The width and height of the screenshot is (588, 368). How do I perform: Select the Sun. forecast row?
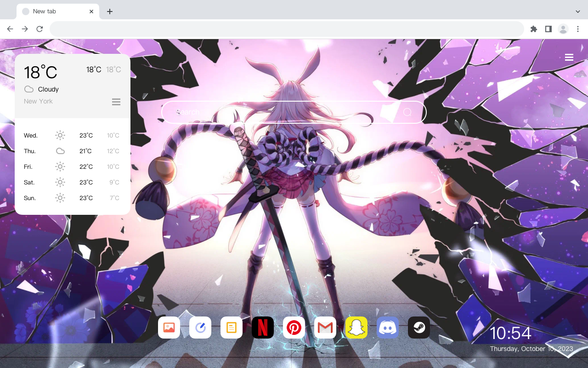(x=73, y=198)
